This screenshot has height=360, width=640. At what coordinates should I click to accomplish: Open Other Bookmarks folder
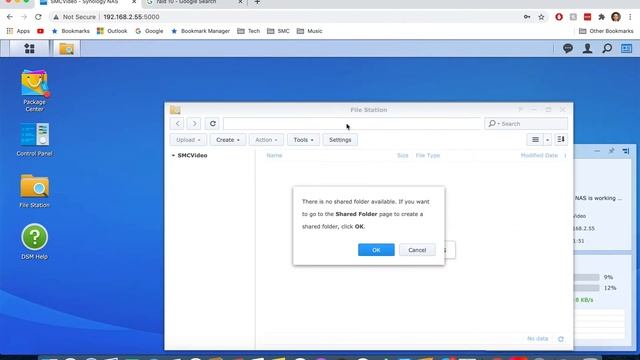(606, 31)
